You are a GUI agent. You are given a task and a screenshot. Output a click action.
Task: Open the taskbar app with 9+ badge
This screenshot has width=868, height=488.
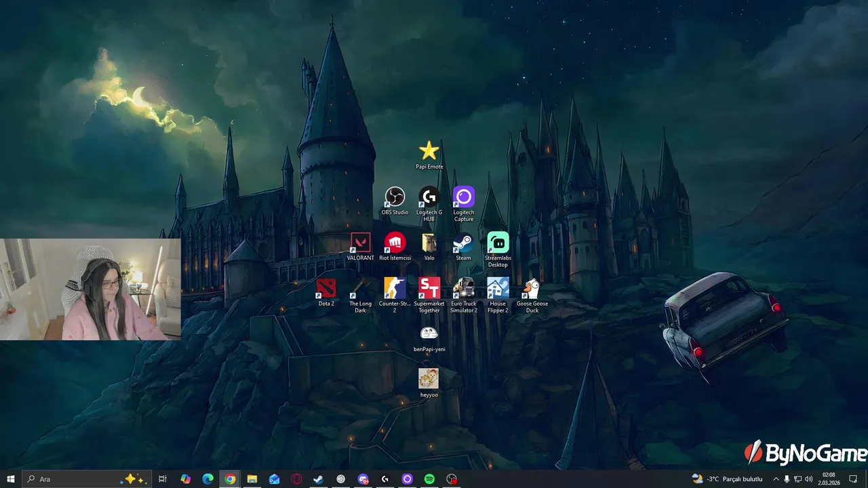tap(363, 479)
